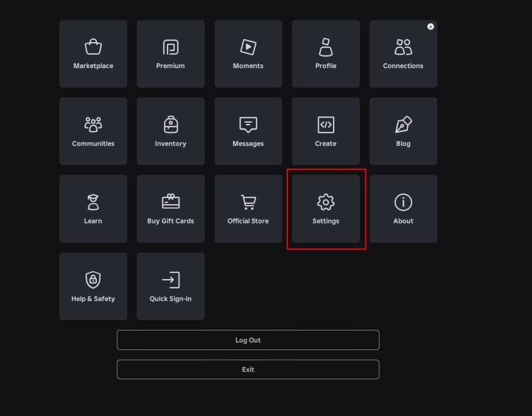Viewport: 532px width, 416px height.
Task: Open the Marketplace
Action: (x=93, y=53)
